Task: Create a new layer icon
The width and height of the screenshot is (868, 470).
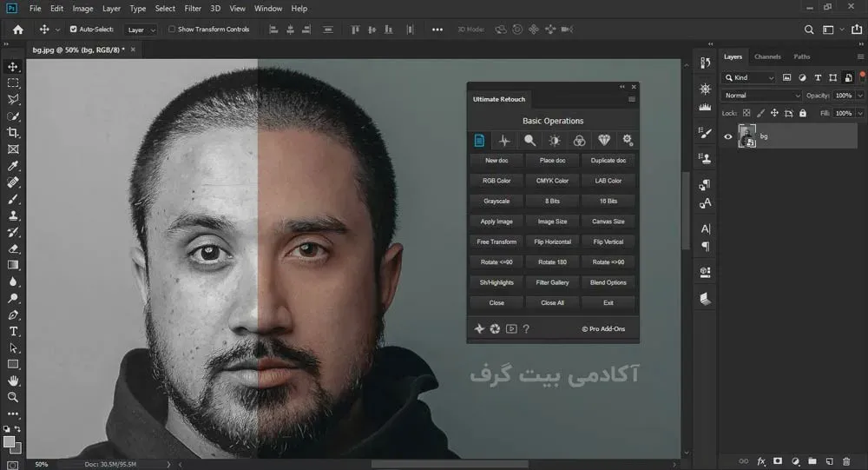Action: pyautogui.click(x=829, y=461)
